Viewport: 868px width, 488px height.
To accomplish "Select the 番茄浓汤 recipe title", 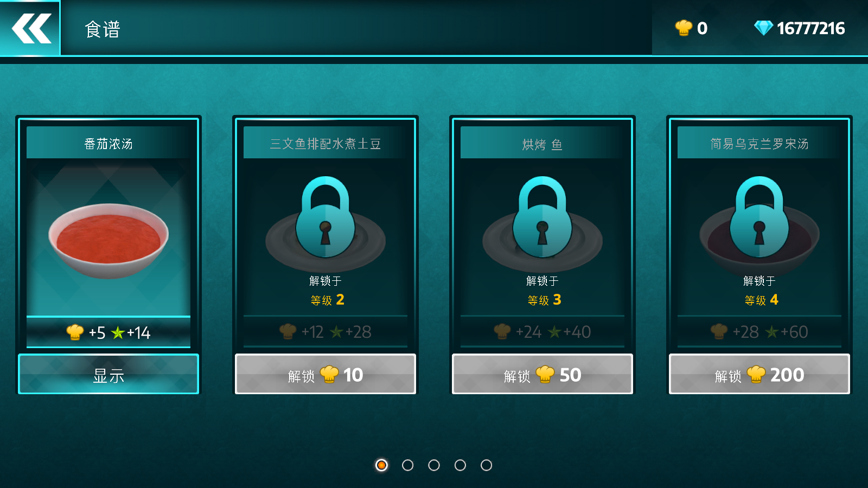I will point(108,144).
